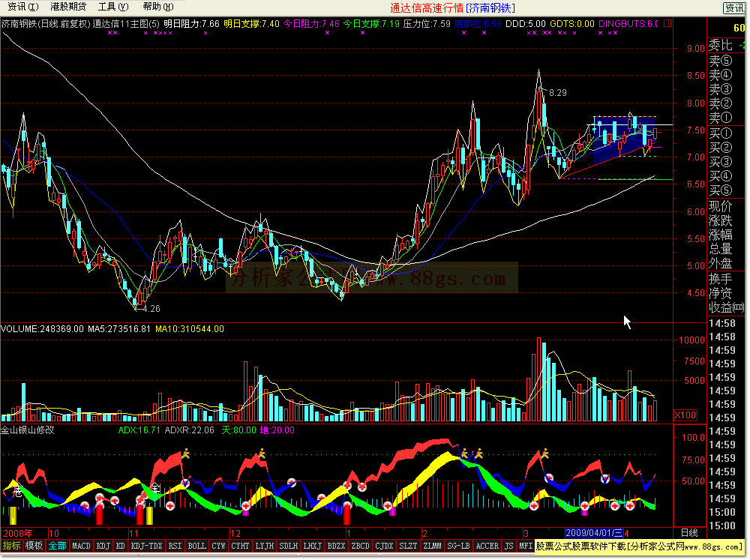Switch indicator to ZLMM
This screenshot has height=560, width=750.
coord(432,547)
